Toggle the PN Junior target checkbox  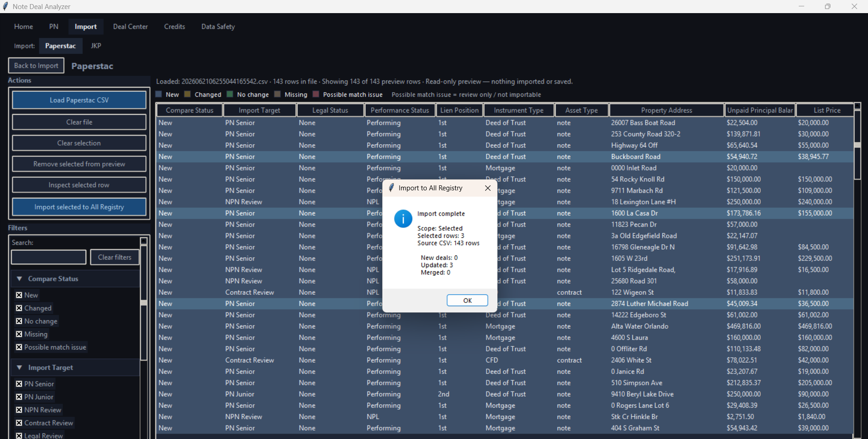pos(19,397)
